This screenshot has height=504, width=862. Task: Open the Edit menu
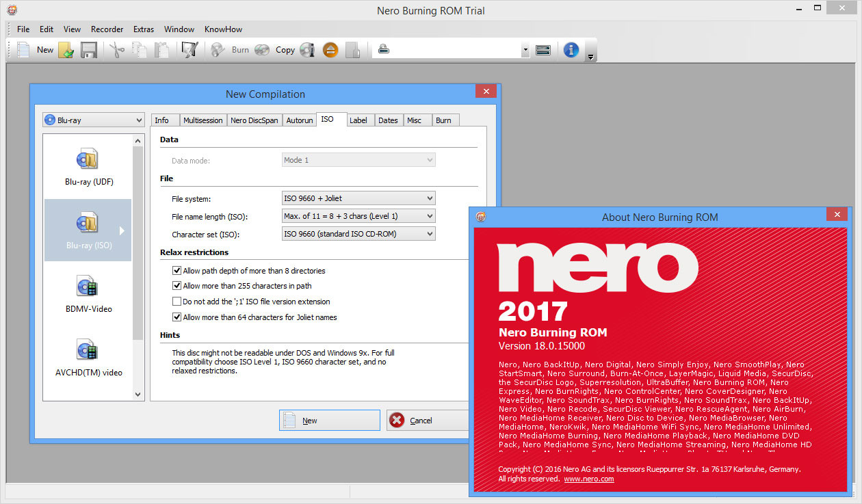click(47, 29)
